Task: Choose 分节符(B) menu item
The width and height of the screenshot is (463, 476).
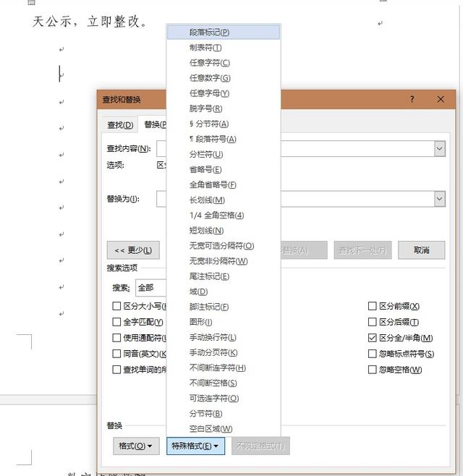Action: pyautogui.click(x=224, y=414)
